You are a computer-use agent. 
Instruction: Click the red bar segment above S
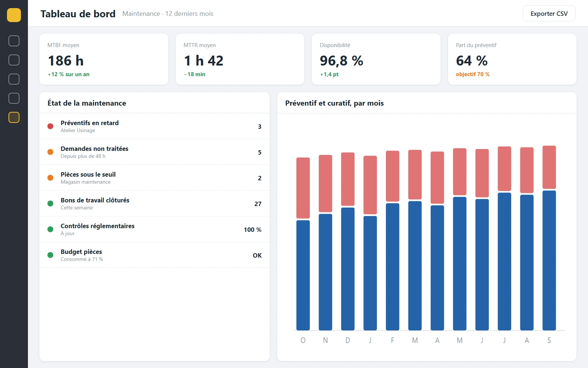(549, 167)
